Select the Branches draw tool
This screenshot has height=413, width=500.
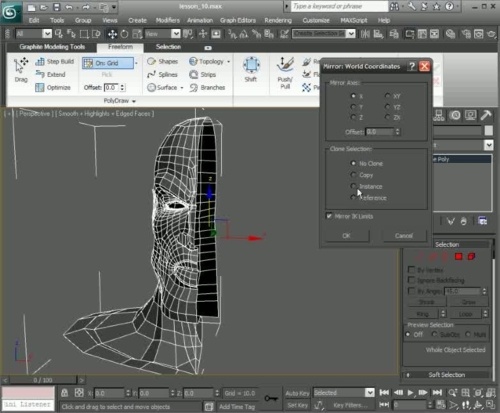[207, 87]
